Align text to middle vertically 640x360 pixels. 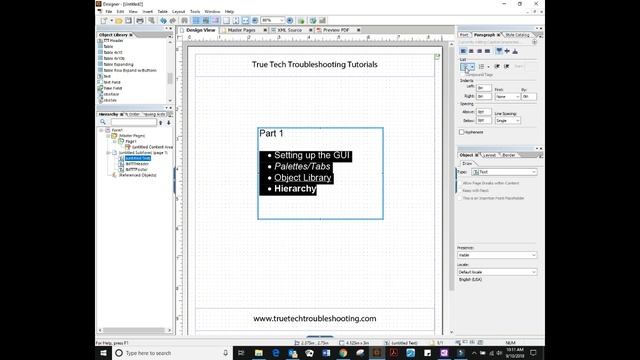tap(507, 51)
